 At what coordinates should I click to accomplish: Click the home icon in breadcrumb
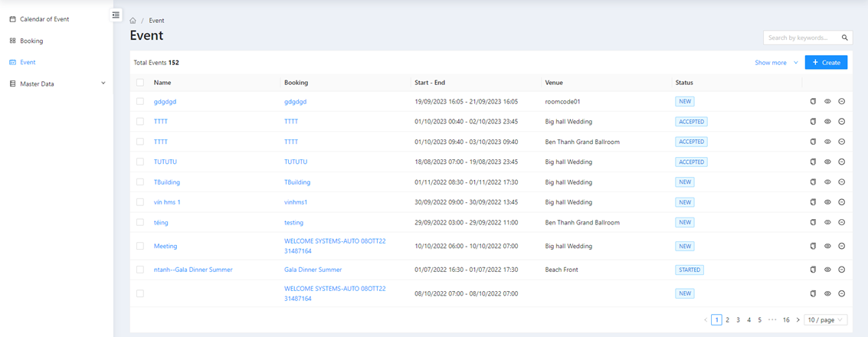pos(133,21)
